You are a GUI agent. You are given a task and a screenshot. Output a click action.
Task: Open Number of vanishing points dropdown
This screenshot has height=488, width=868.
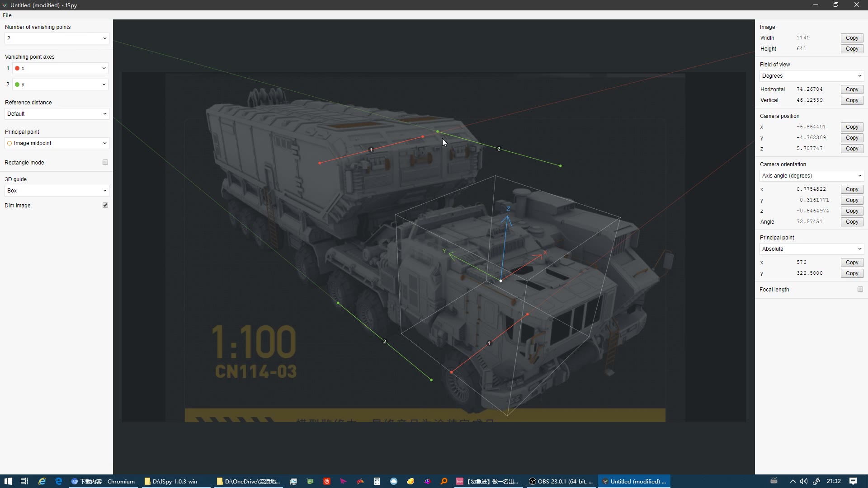point(57,38)
